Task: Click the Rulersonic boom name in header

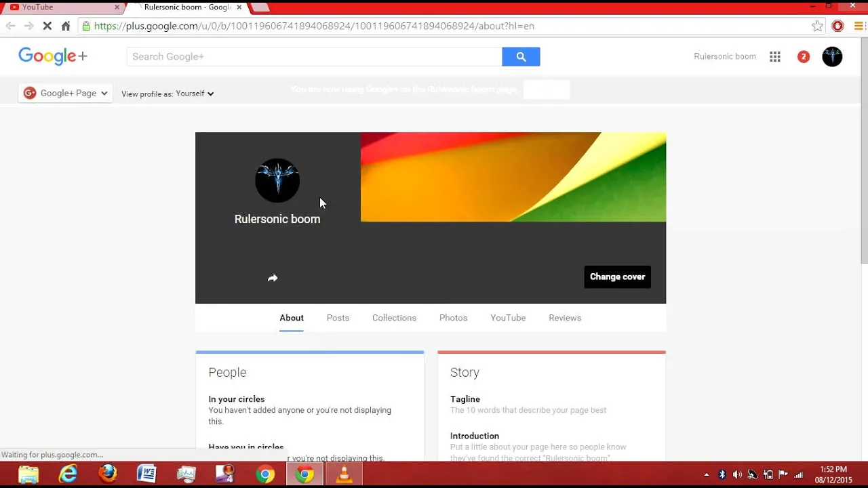Action: click(724, 57)
